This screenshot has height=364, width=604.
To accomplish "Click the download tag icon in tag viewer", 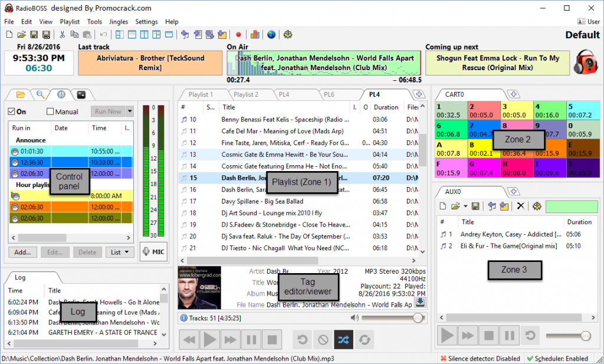I will tap(420, 303).
